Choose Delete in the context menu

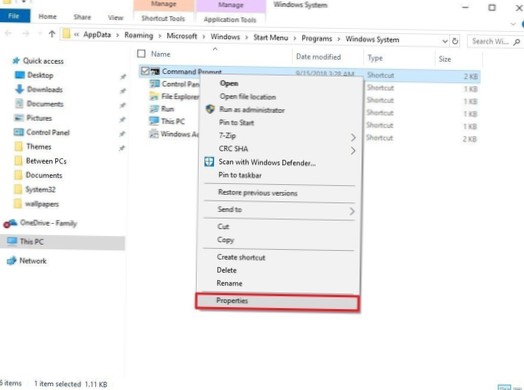coord(227,270)
